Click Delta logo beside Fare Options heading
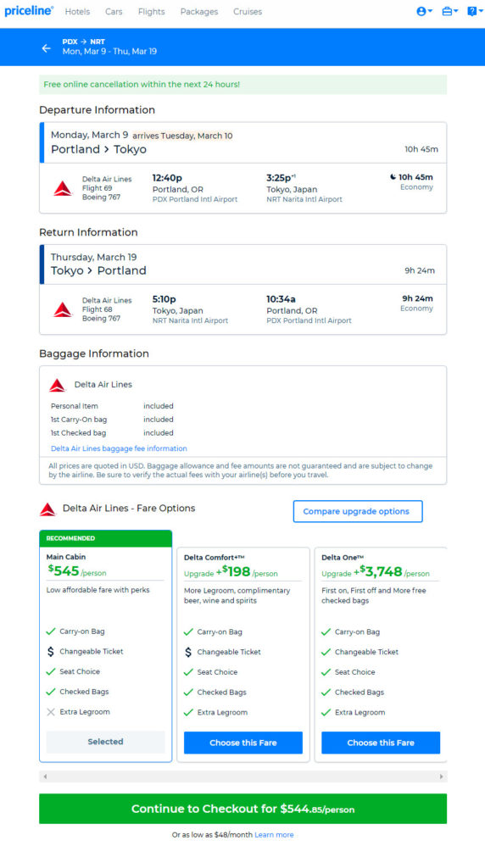The height and width of the screenshot is (868, 485). click(48, 509)
